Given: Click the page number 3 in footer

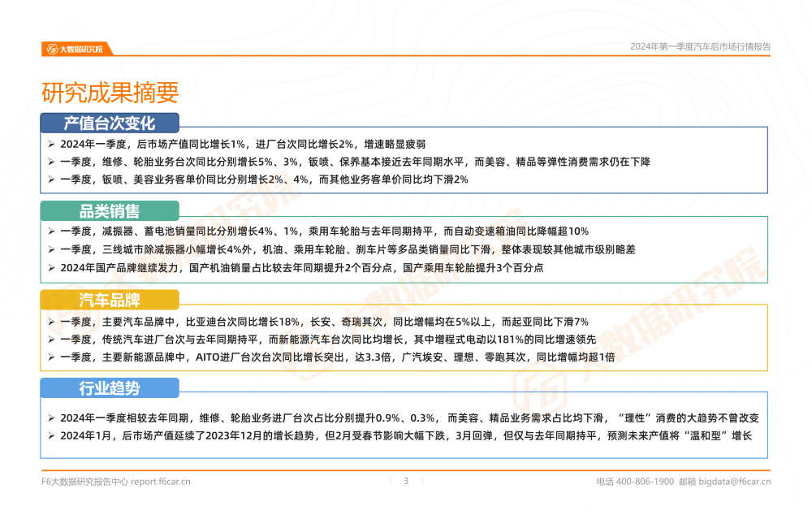Looking at the screenshot, I should (406, 481).
